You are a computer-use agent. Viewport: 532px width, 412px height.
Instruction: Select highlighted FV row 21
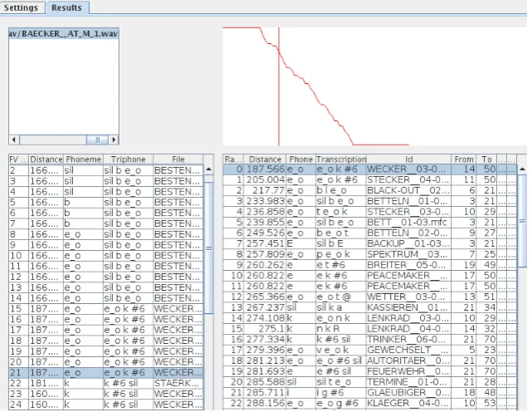click(x=106, y=372)
